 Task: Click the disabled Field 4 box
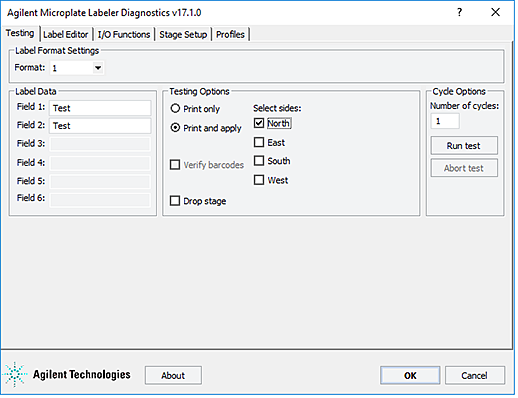tap(100, 163)
